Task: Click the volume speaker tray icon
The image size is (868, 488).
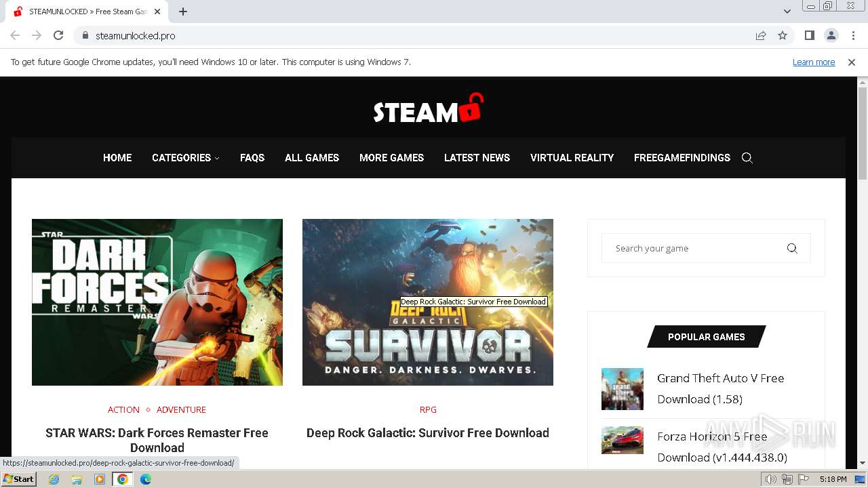Action: pos(770,479)
